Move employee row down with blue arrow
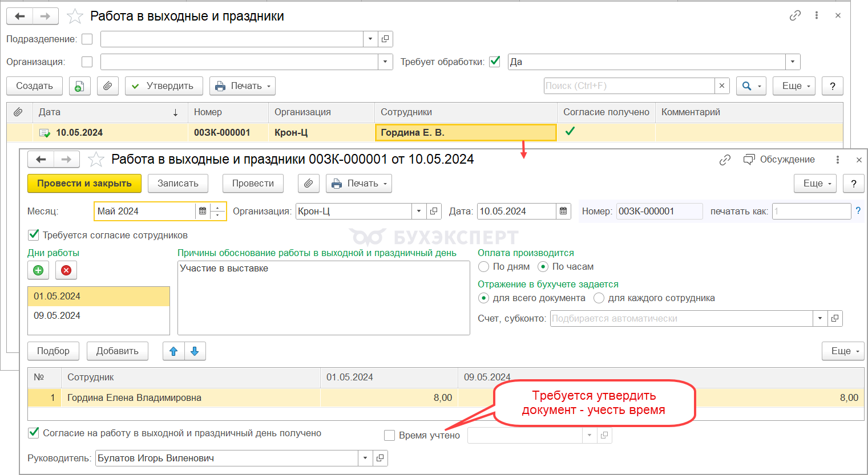 195,351
